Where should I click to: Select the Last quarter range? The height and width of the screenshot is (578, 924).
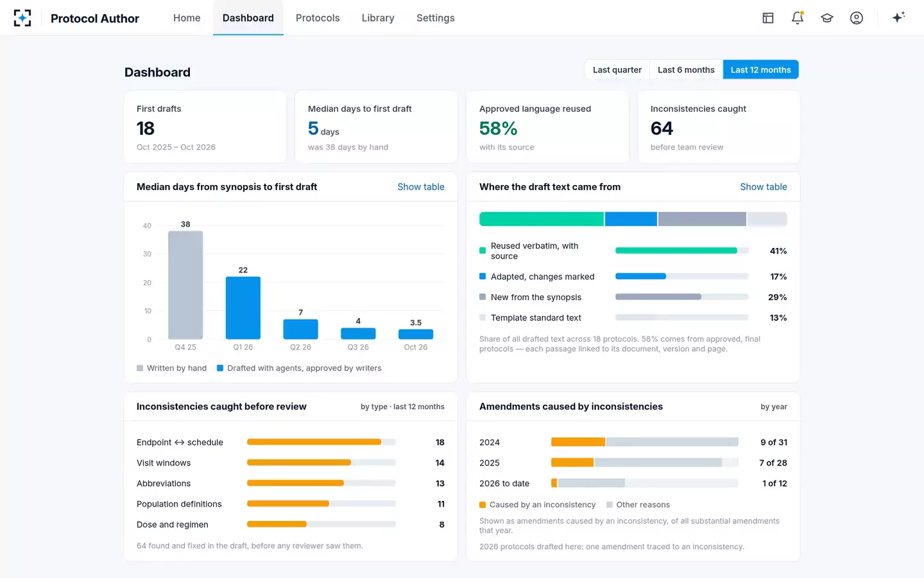pos(617,69)
